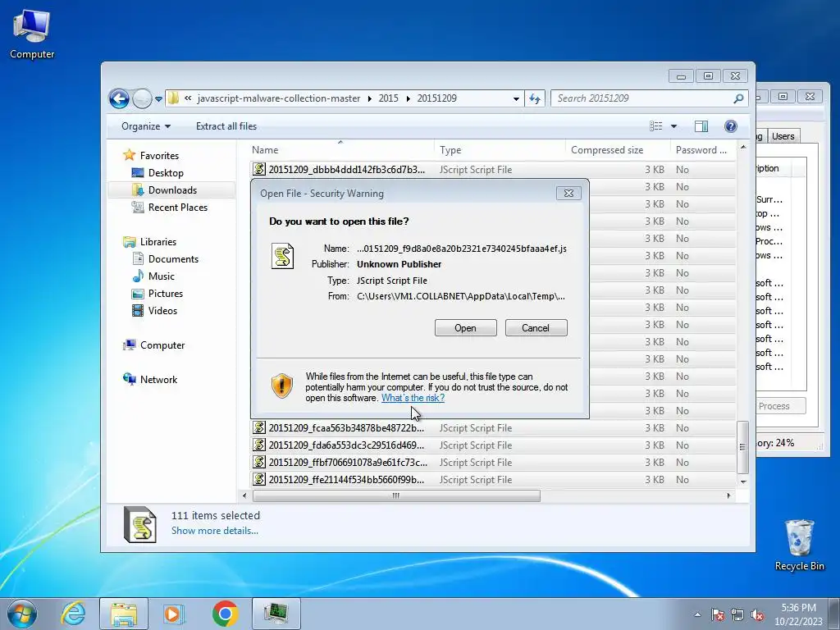
Task: Click the Show more details link
Action: (214, 531)
